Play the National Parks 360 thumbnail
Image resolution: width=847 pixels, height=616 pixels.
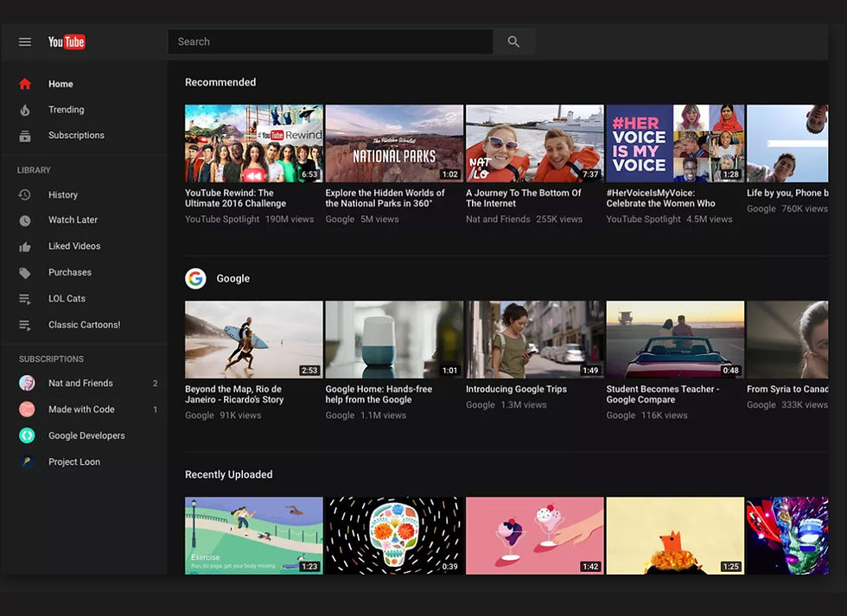tap(394, 143)
